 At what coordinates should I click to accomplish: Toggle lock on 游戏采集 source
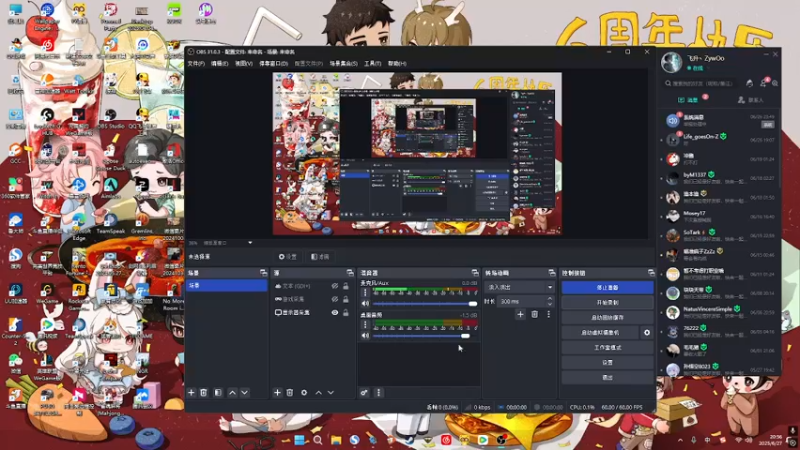click(x=346, y=299)
